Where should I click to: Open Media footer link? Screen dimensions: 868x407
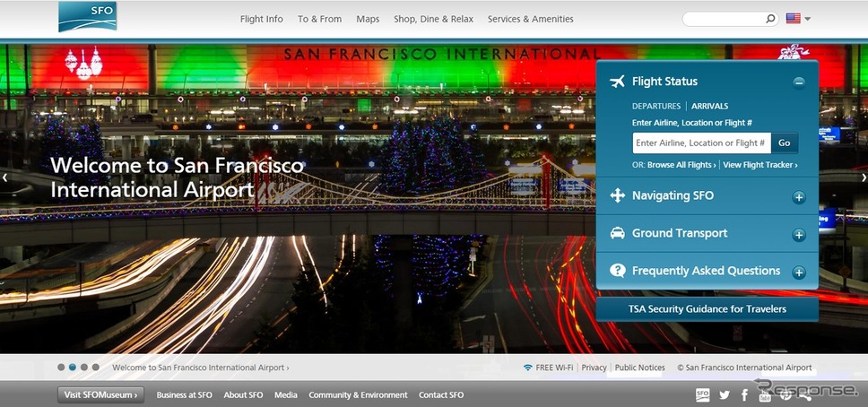[x=286, y=395]
